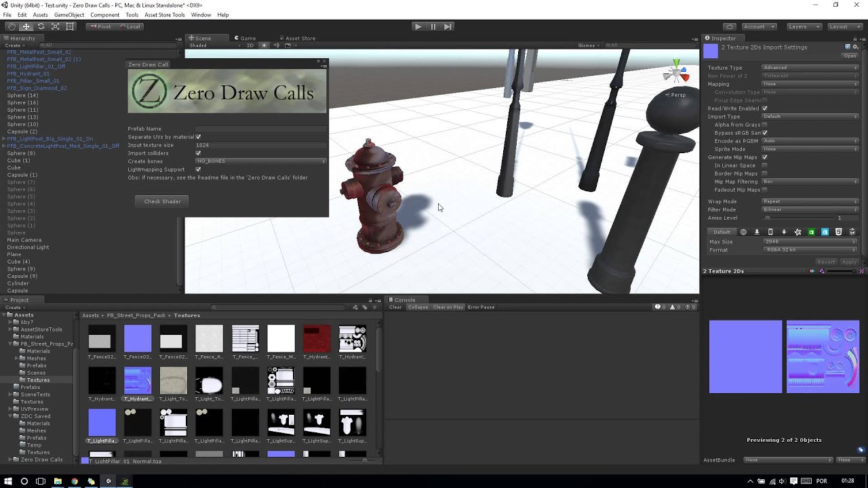
Task: Start Play mode
Action: [418, 26]
